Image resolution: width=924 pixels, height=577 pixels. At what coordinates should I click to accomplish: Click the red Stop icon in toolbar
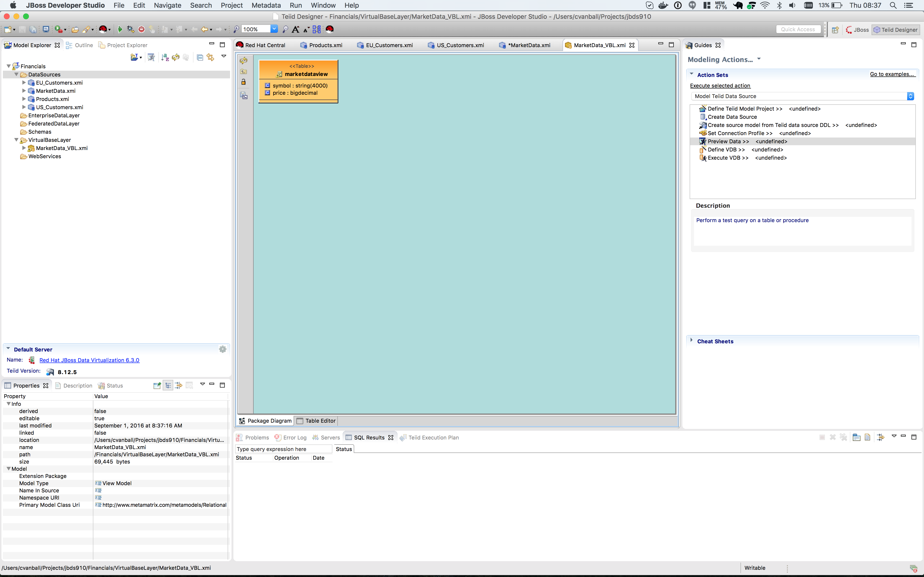point(141,29)
